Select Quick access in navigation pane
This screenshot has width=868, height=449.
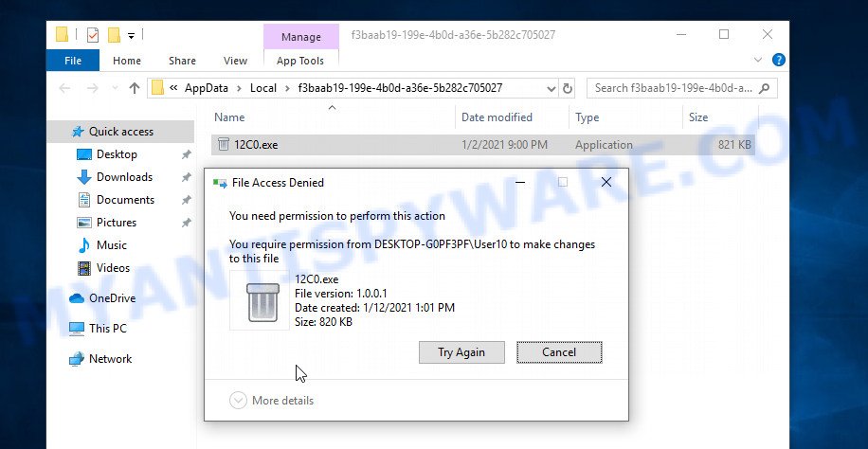120,132
